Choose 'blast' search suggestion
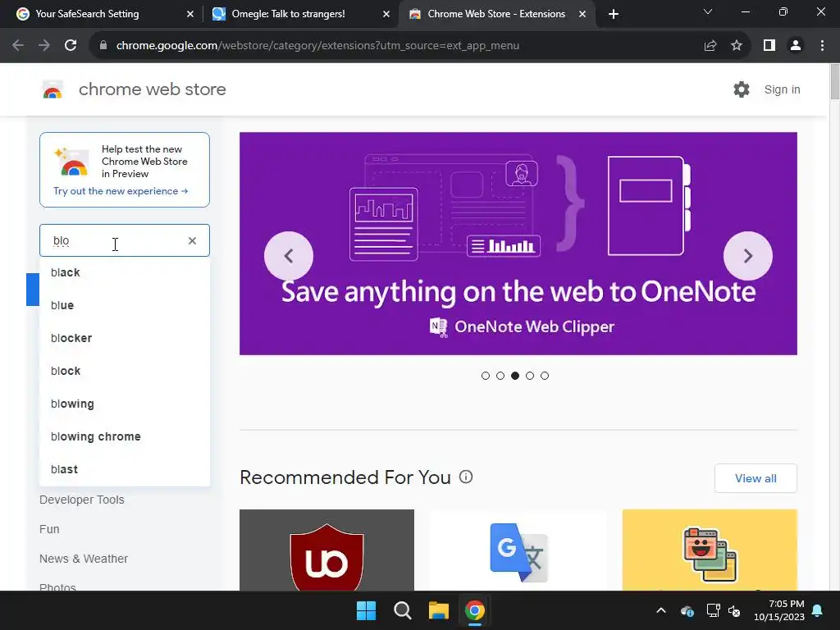This screenshot has width=840, height=630. click(x=125, y=469)
